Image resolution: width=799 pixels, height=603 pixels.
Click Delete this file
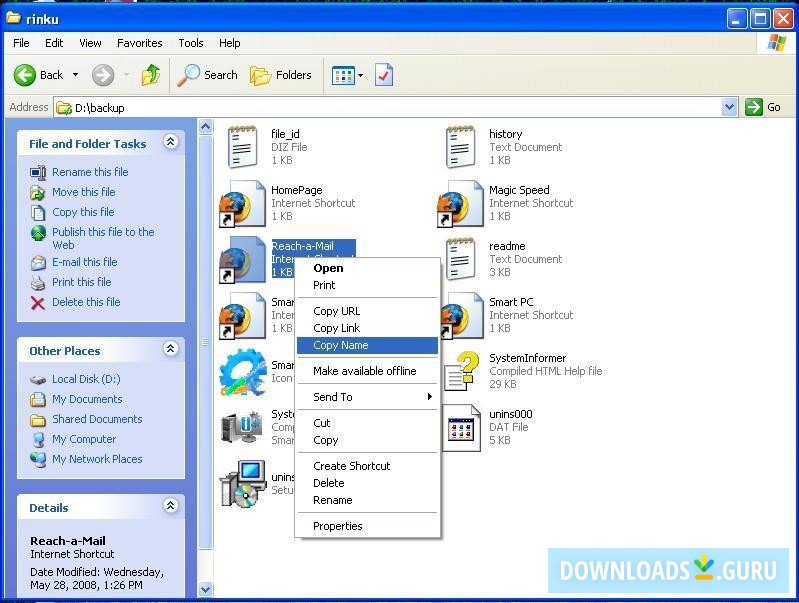pos(86,302)
